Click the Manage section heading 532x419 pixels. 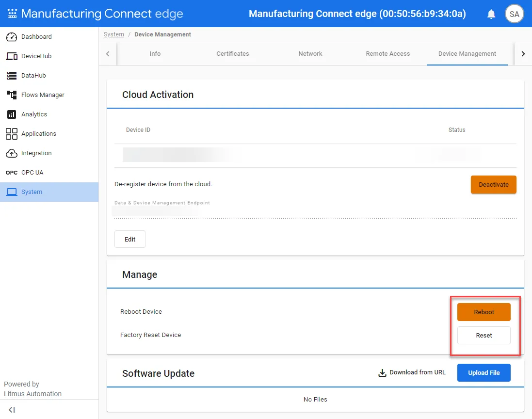click(140, 274)
